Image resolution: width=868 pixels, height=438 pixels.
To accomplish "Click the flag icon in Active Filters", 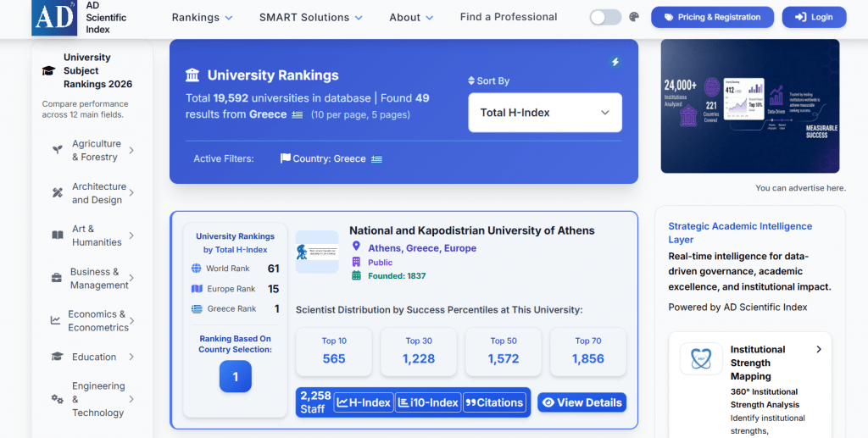I will coord(285,158).
